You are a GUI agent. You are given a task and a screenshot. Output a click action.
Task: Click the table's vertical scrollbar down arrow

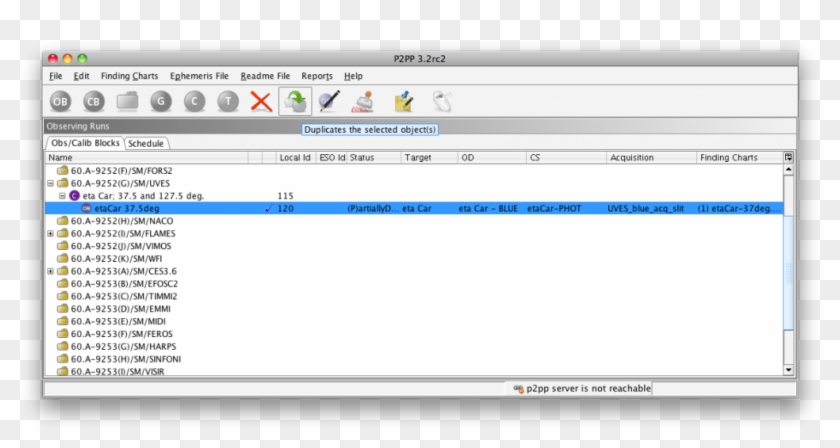click(x=788, y=369)
